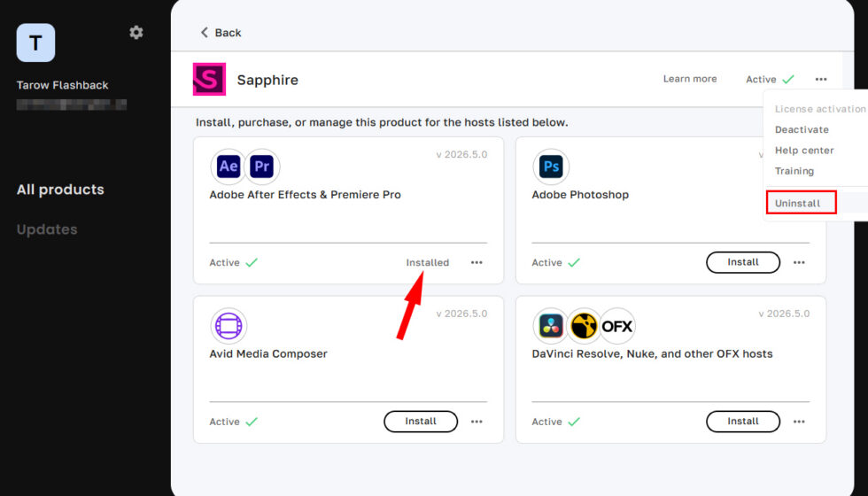This screenshot has height=496, width=868.
Task: Click Adobe After Effects & Premiere Pro title
Action: [305, 195]
